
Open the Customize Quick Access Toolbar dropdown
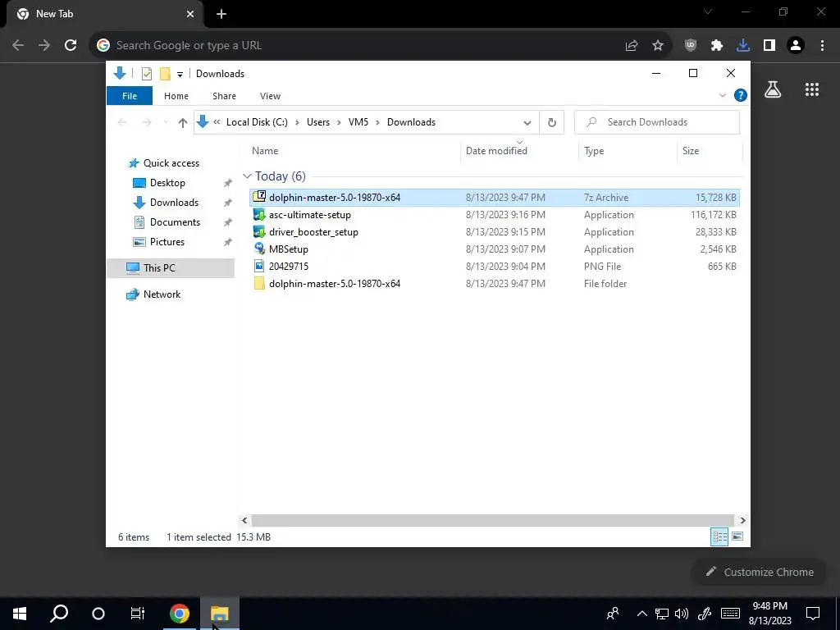click(x=180, y=75)
